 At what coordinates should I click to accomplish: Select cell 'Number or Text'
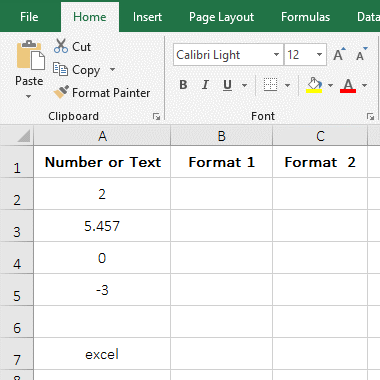pyautogui.click(x=102, y=162)
